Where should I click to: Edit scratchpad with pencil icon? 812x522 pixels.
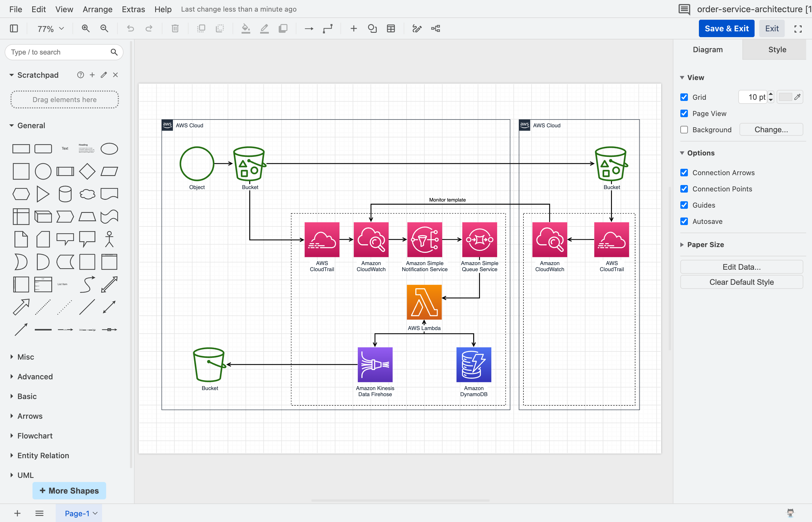(104, 75)
